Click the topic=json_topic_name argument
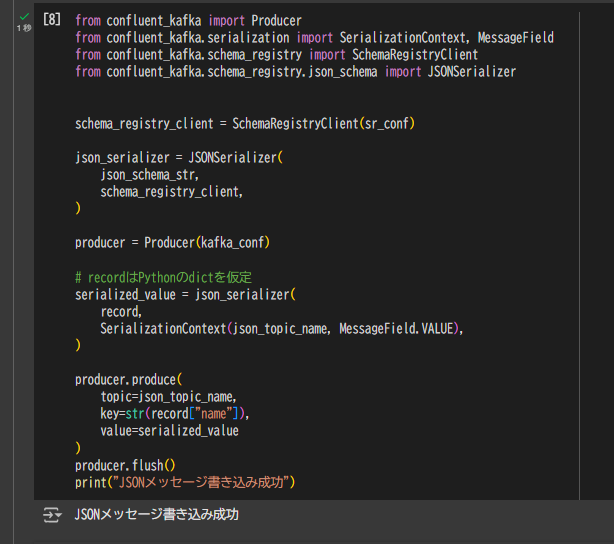 coord(168,397)
